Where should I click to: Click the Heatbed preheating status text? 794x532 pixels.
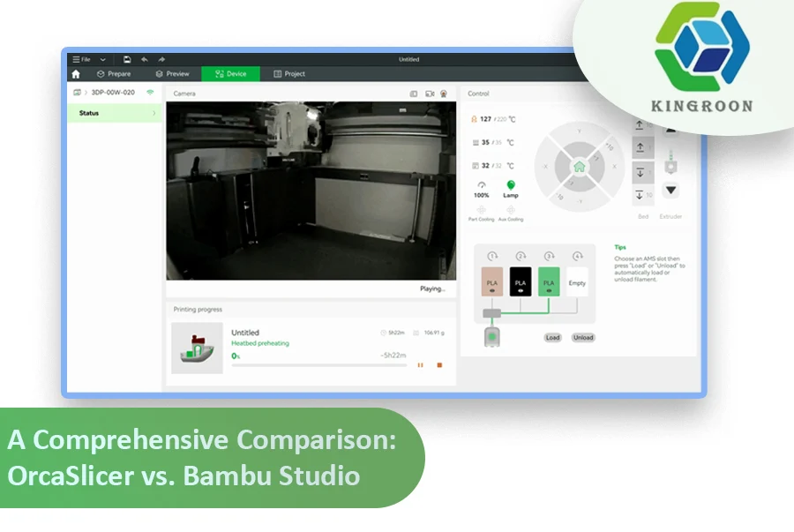pyautogui.click(x=260, y=343)
